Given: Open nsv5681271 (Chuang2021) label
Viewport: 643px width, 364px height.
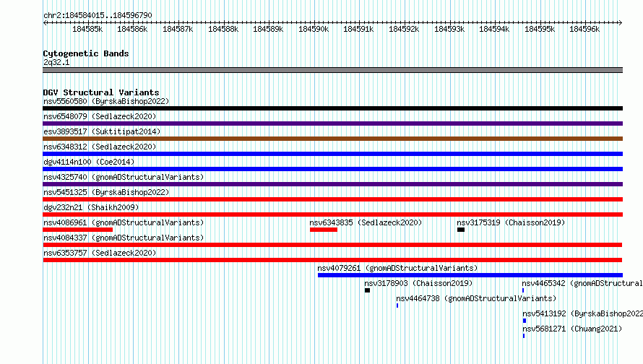Looking at the screenshot, I should click(572, 329).
